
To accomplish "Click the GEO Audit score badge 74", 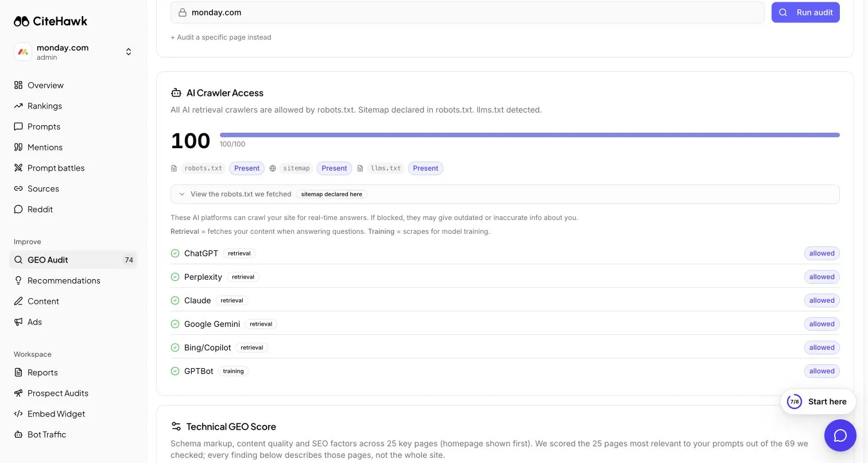I will [129, 260].
